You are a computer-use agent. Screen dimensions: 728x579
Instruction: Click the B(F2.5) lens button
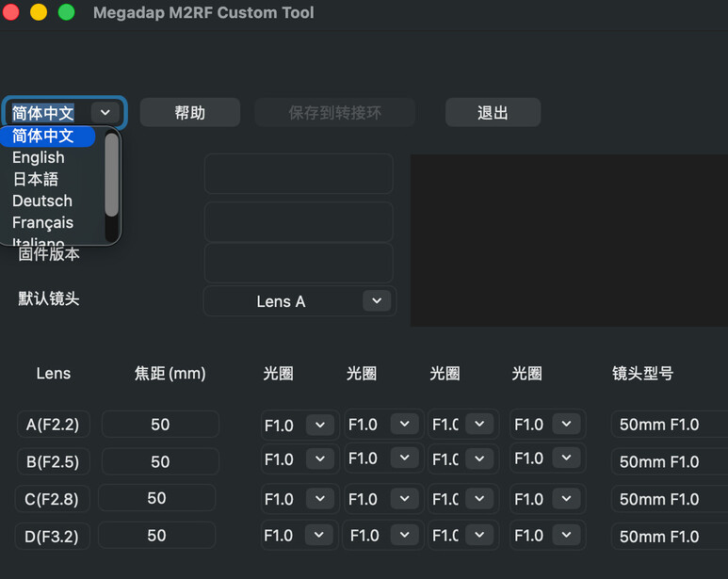[53, 461]
